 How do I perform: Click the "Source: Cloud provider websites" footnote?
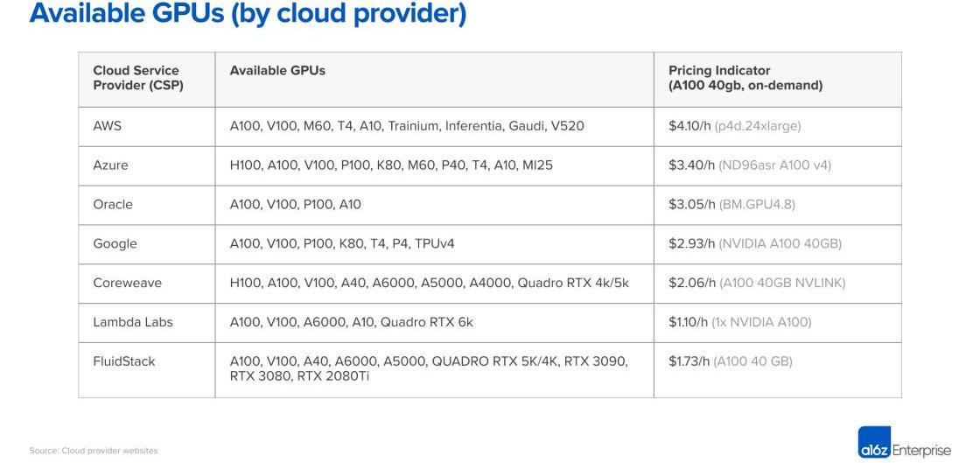click(94, 451)
